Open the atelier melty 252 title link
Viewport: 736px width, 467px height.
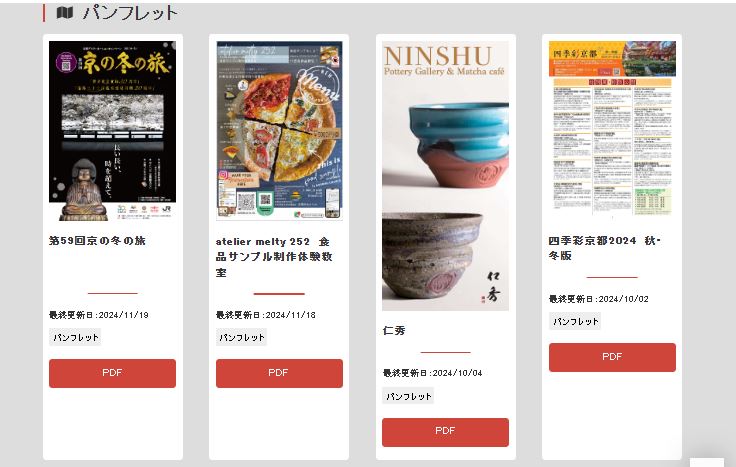274,257
